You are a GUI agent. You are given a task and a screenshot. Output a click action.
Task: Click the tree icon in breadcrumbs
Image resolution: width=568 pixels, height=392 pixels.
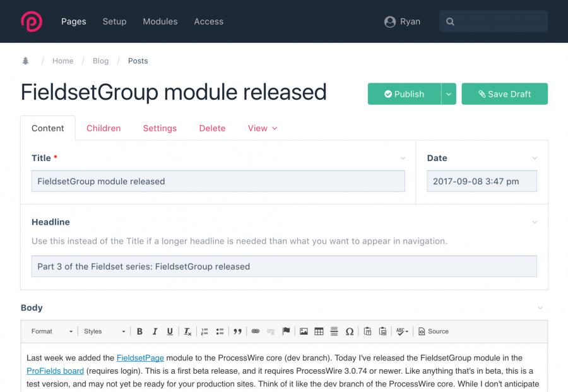pos(25,61)
